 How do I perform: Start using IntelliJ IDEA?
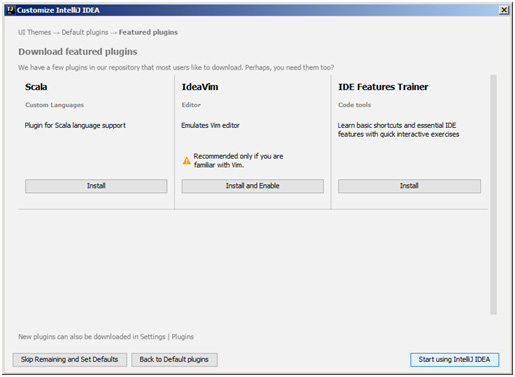click(454, 360)
